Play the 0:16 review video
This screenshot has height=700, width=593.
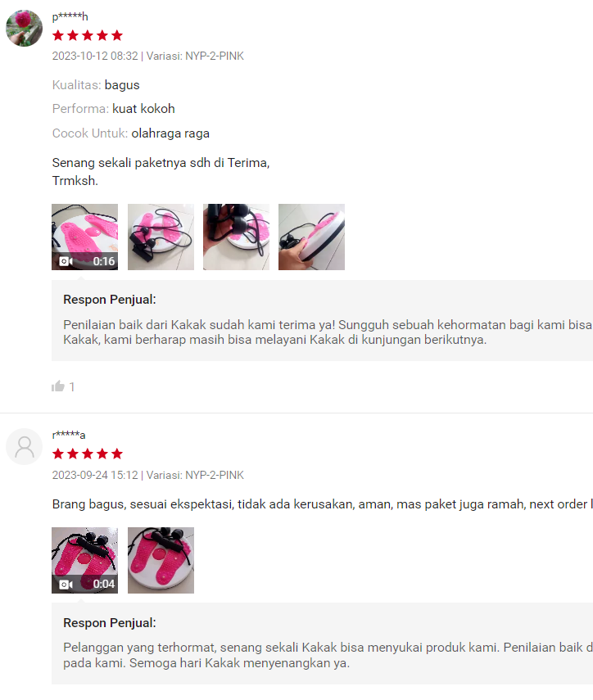85,237
